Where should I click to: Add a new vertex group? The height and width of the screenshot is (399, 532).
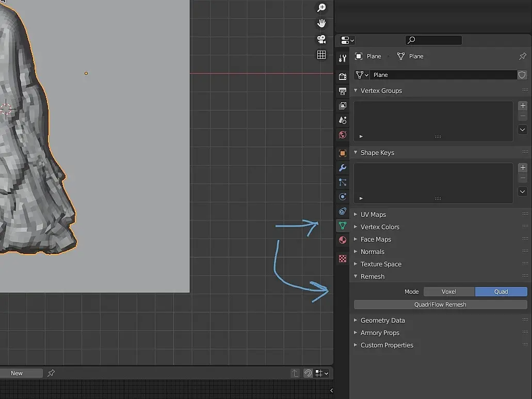tap(523, 106)
